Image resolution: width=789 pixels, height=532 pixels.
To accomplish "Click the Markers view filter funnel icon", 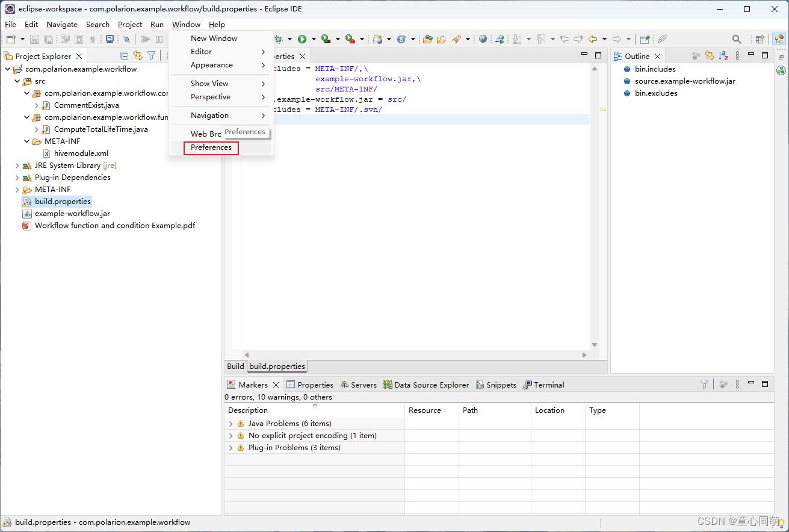I will click(x=705, y=384).
